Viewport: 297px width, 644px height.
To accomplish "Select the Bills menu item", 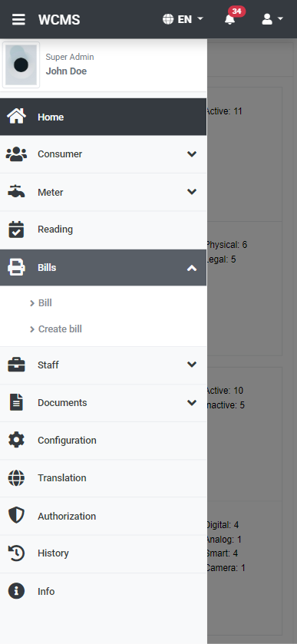I will 103,267.
